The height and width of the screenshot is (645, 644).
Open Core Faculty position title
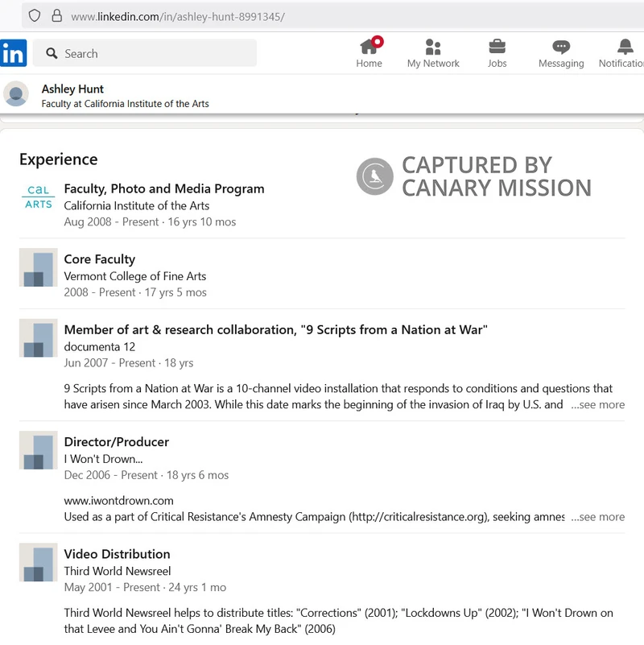(100, 259)
